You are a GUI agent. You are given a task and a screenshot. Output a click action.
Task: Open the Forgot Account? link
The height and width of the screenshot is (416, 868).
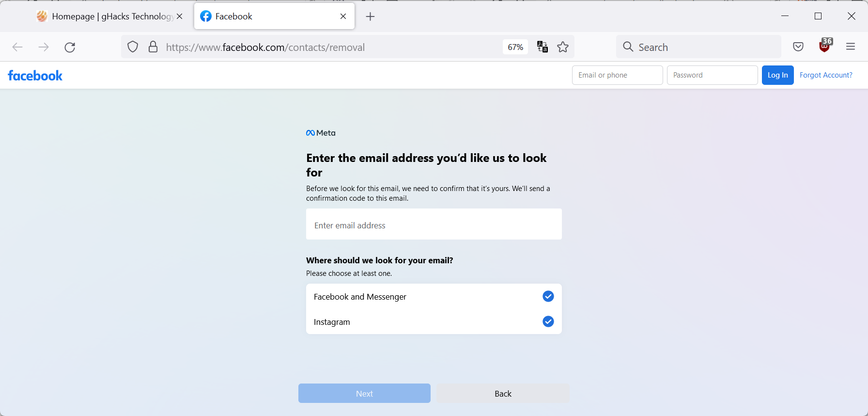pyautogui.click(x=826, y=75)
